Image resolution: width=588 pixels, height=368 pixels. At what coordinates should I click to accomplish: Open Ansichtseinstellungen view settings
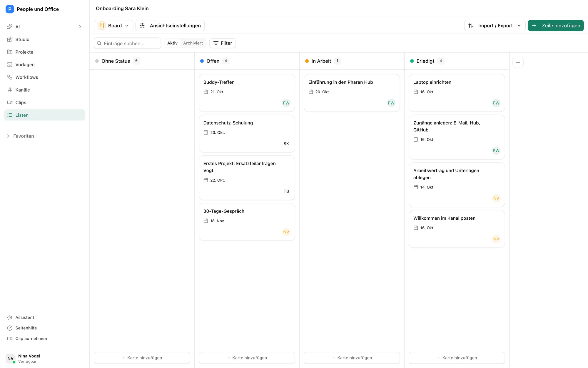pos(170,26)
